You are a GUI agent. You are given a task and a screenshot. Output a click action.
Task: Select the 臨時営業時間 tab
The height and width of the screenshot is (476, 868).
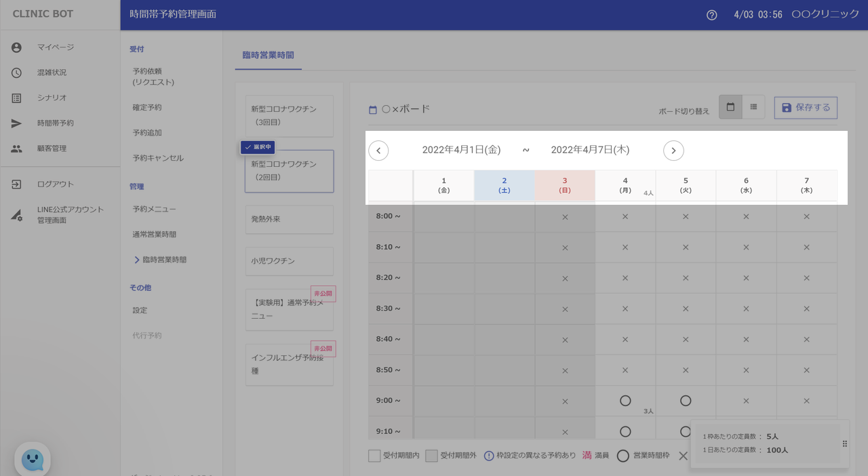pyautogui.click(x=268, y=56)
